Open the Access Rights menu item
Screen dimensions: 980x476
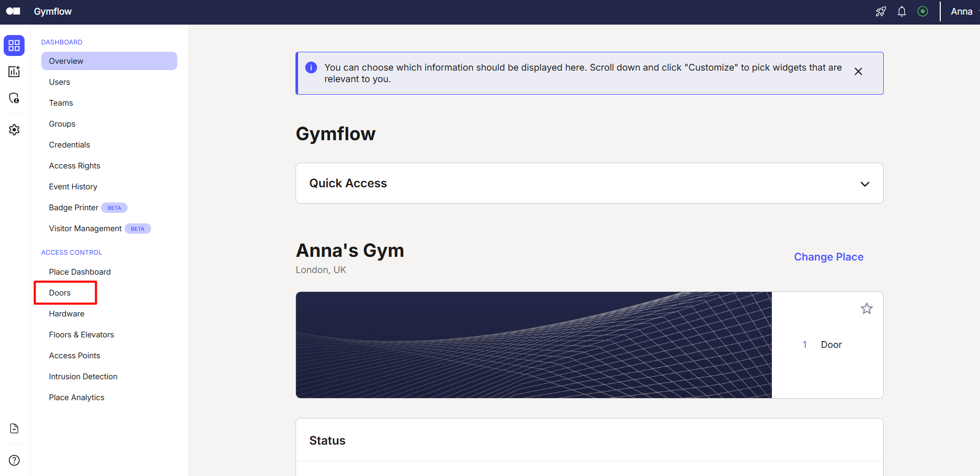pos(75,166)
